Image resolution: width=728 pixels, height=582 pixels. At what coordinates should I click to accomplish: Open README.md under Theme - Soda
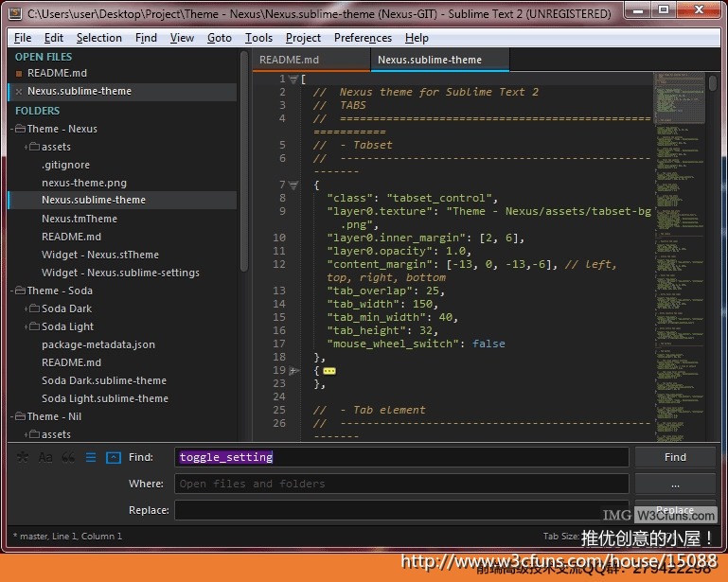click(71, 362)
